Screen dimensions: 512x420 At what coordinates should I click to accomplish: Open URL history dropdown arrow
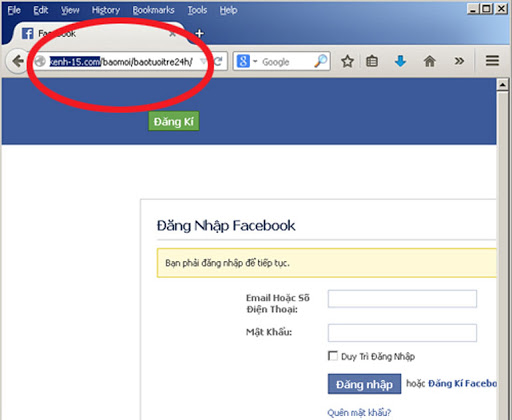203,61
